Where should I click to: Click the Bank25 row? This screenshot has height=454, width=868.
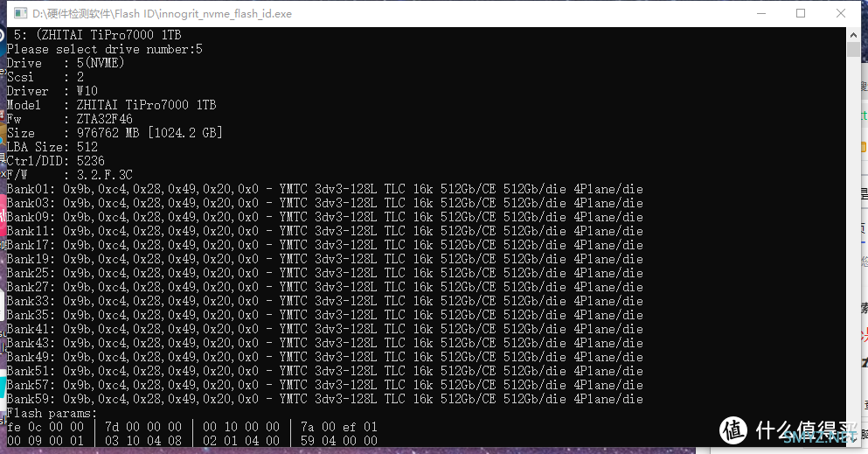[325, 273]
